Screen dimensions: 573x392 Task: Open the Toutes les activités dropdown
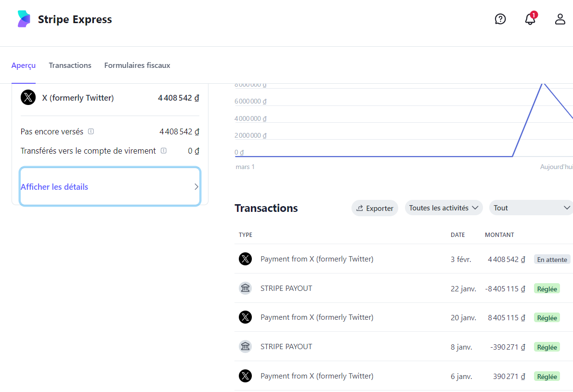point(443,208)
